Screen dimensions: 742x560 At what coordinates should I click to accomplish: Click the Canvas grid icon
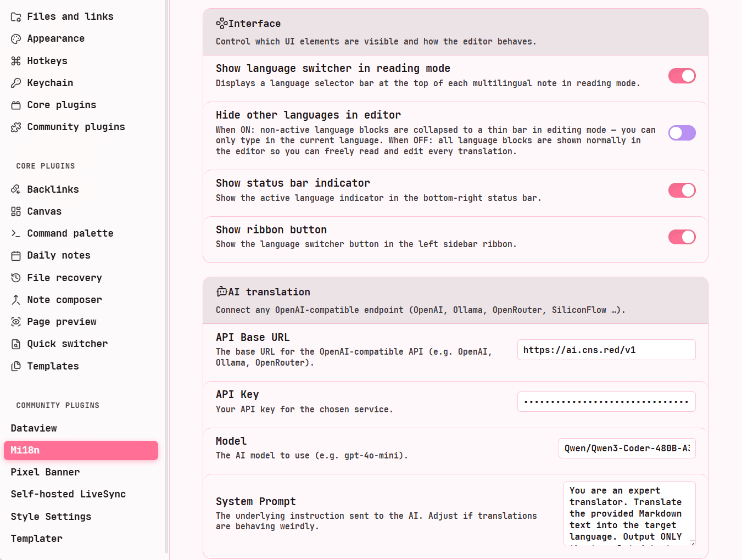(16, 211)
